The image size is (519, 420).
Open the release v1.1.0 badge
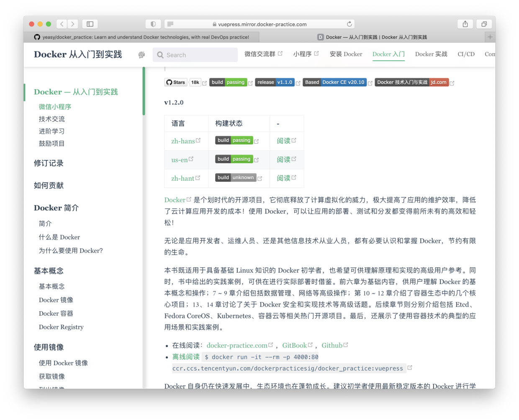coord(275,82)
